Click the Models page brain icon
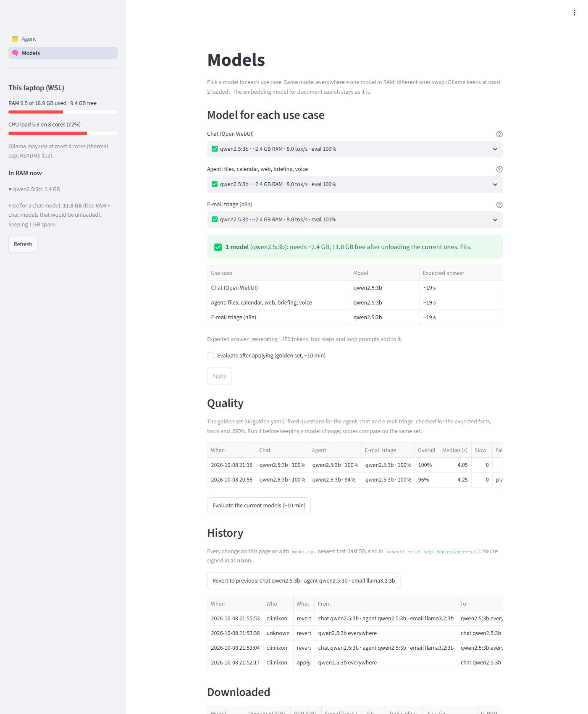The image size is (588, 714). point(15,53)
